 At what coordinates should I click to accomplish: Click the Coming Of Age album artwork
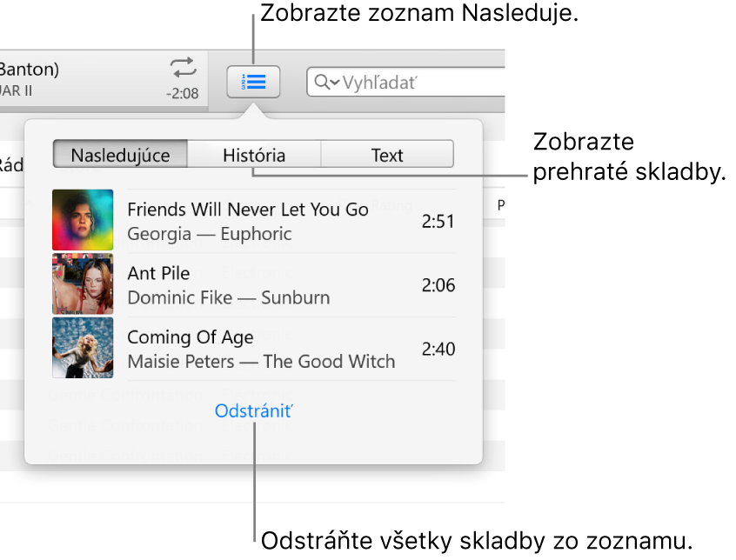(x=83, y=348)
